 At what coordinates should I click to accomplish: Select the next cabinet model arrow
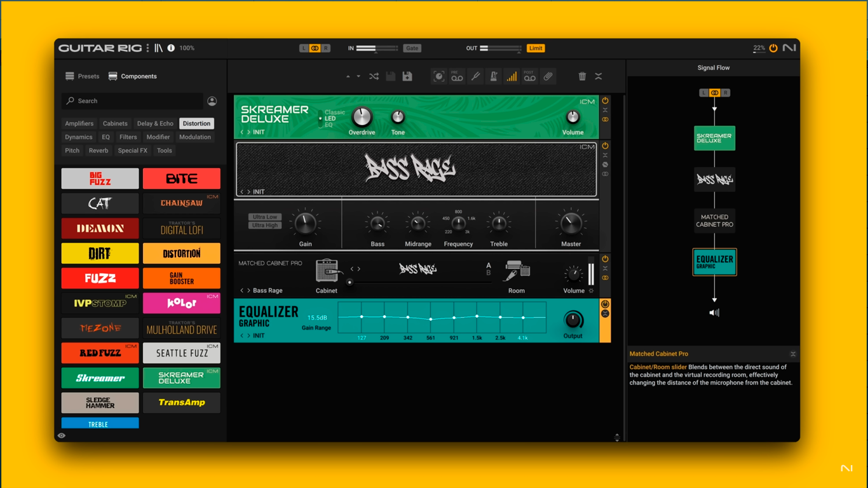coord(359,269)
